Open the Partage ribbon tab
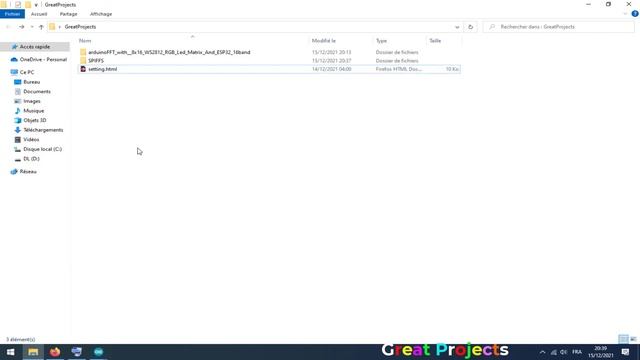This screenshot has width=640, height=360. coord(69,14)
